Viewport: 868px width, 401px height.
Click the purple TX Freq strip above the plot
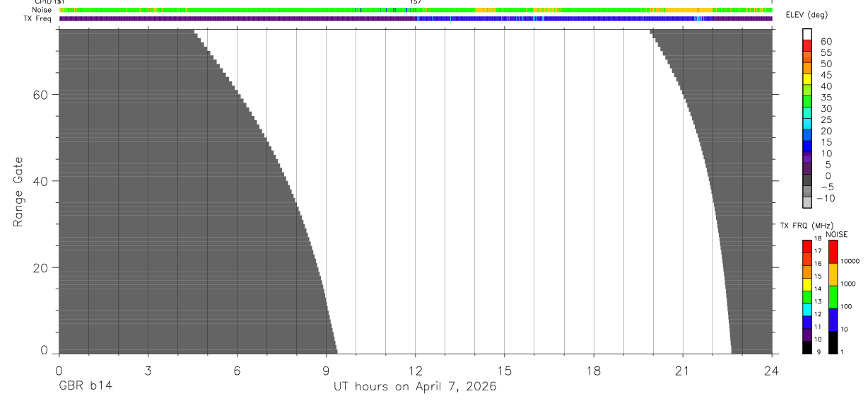click(x=416, y=18)
